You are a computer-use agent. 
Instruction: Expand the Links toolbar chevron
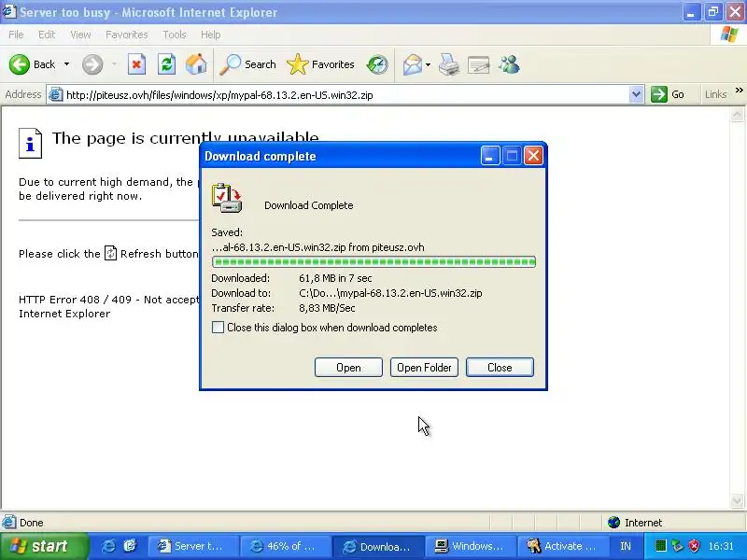tap(739, 90)
